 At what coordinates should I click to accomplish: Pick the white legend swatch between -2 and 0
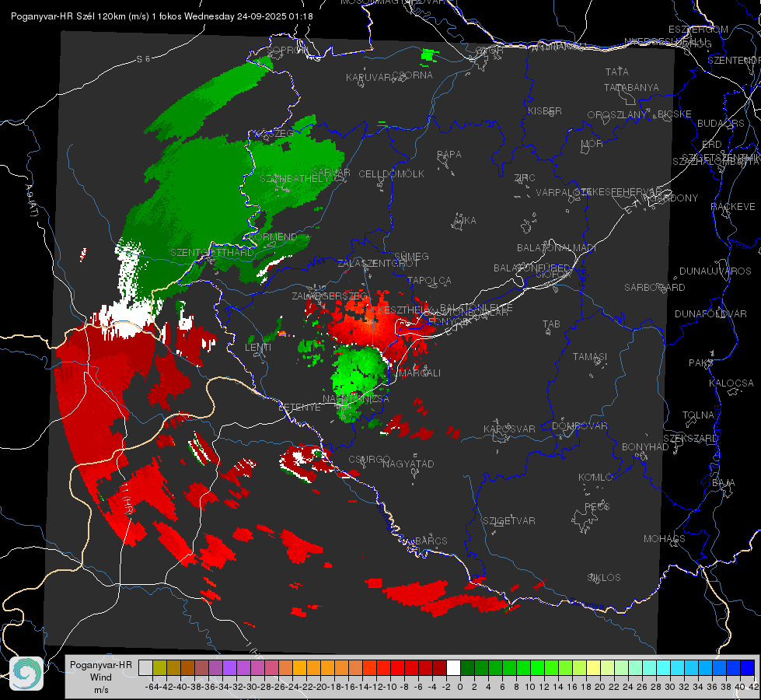tap(453, 667)
